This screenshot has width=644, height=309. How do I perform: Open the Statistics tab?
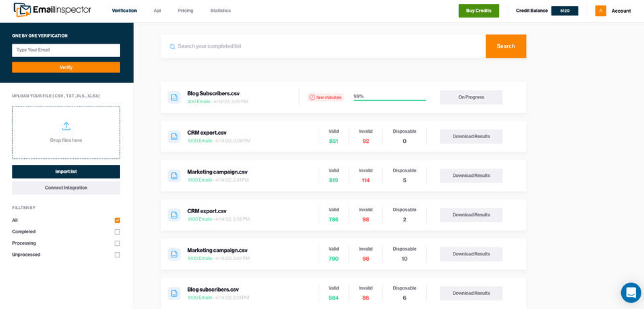tap(220, 11)
